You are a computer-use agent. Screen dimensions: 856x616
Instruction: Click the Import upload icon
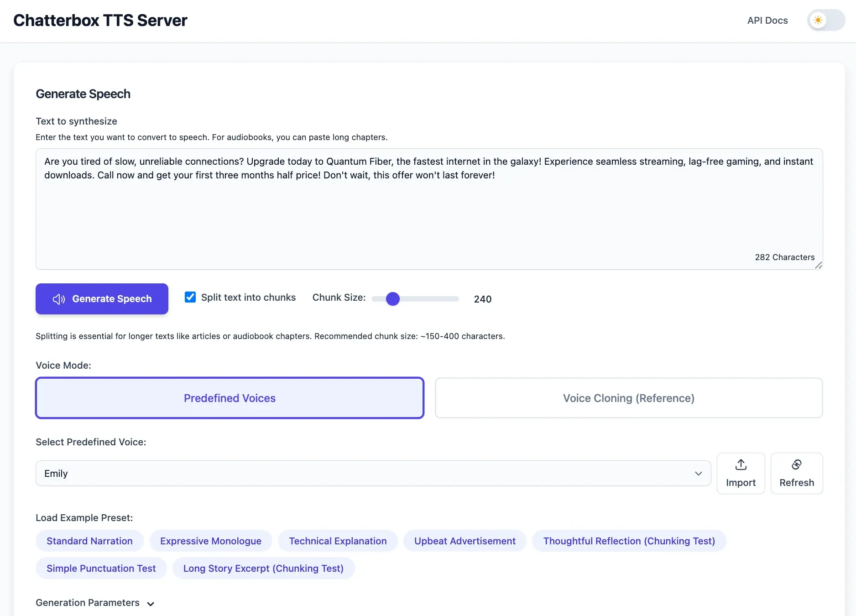coord(741,465)
